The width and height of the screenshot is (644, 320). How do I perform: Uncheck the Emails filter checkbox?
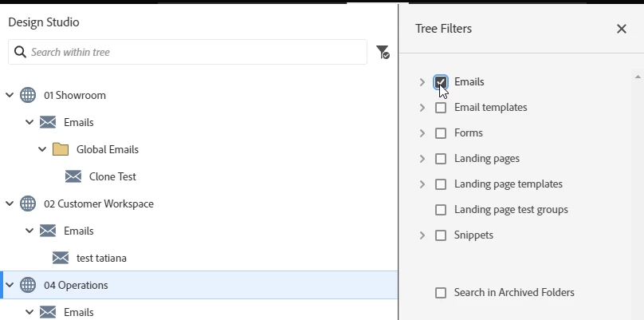pos(441,82)
